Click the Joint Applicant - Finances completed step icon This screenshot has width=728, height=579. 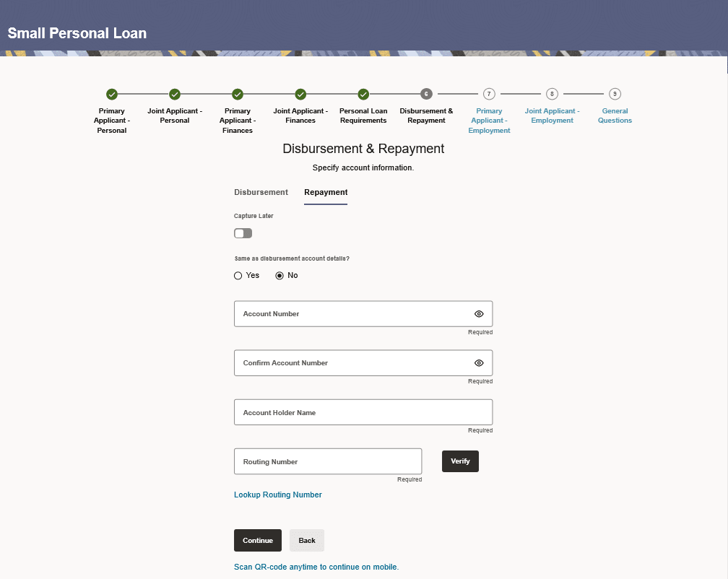coord(301,94)
